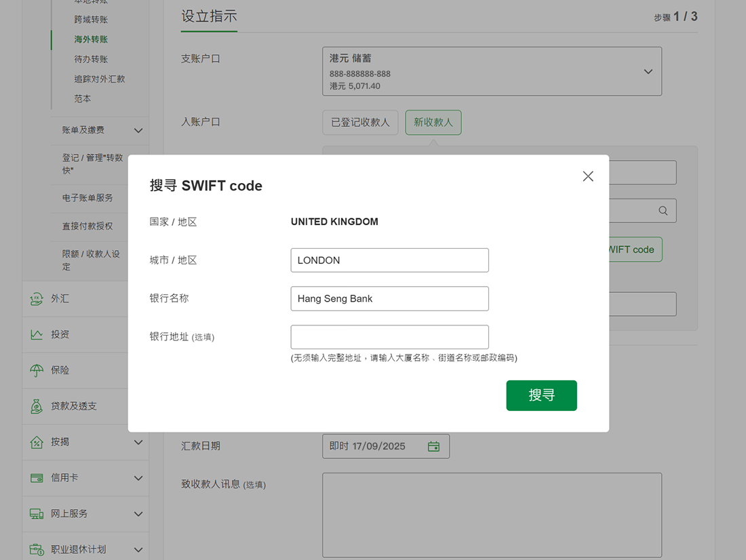
Task: Click the mortgage house icon
Action: pyautogui.click(x=37, y=442)
